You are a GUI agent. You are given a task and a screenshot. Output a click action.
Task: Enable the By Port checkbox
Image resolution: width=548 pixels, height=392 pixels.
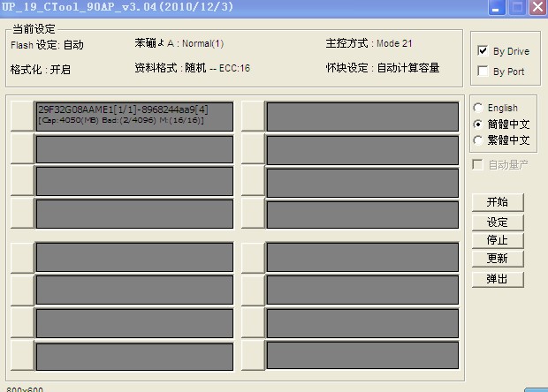(x=483, y=71)
